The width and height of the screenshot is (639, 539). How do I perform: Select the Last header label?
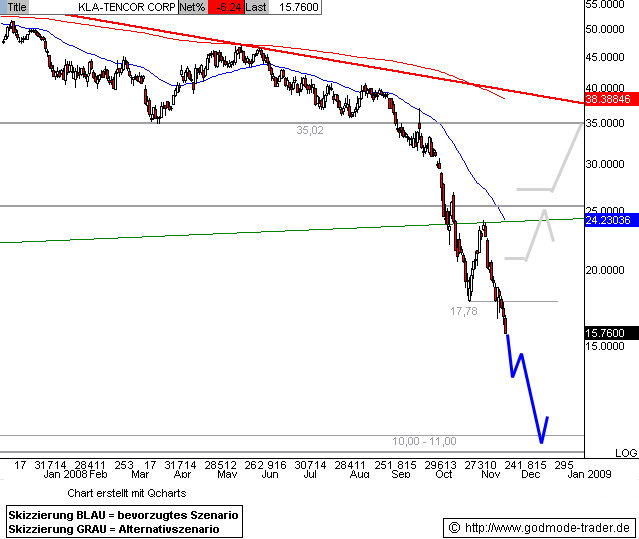[x=256, y=6]
